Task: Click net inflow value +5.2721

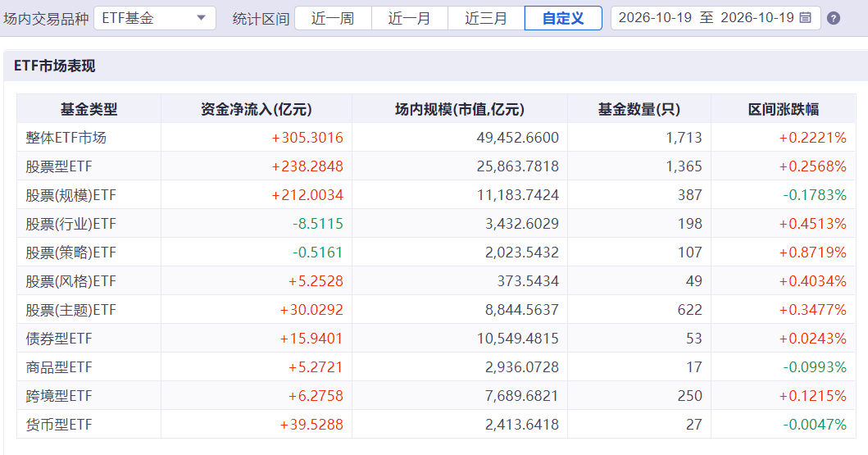Action: click(x=316, y=367)
